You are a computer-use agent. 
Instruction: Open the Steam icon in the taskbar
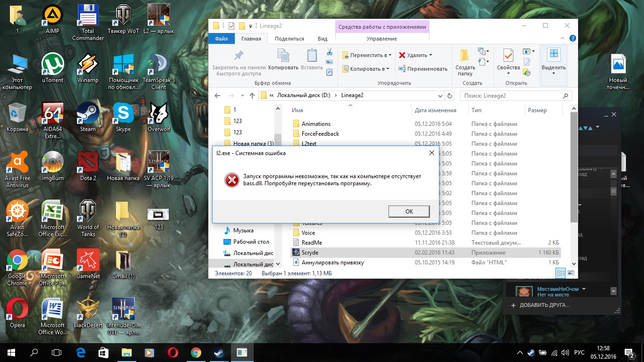(x=219, y=352)
